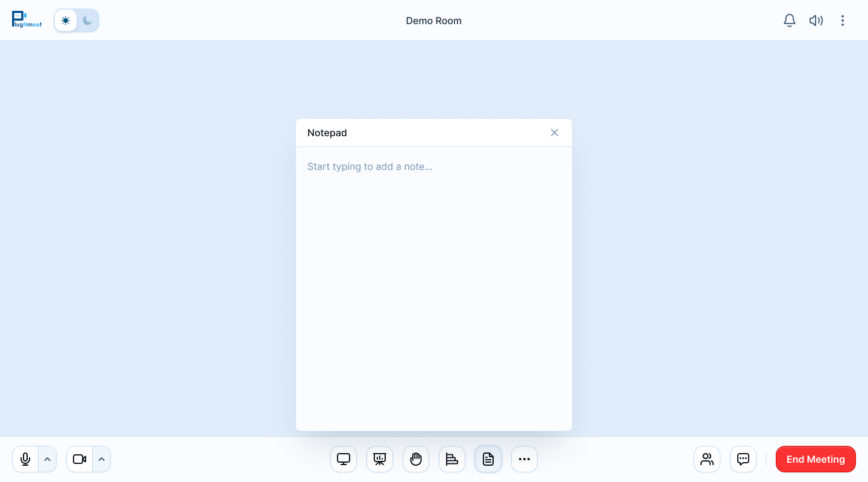Image resolution: width=868 pixels, height=482 pixels.
Task: Expand microphone device options
Action: click(x=48, y=459)
